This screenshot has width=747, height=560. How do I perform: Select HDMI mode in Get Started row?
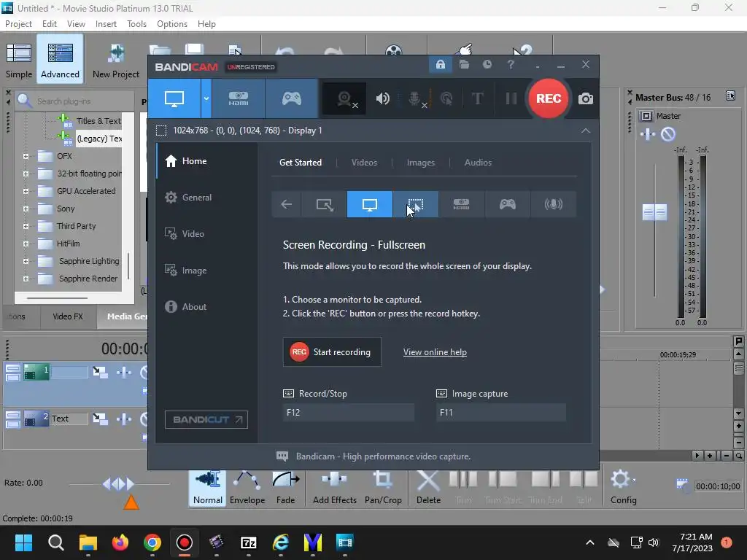tap(461, 204)
